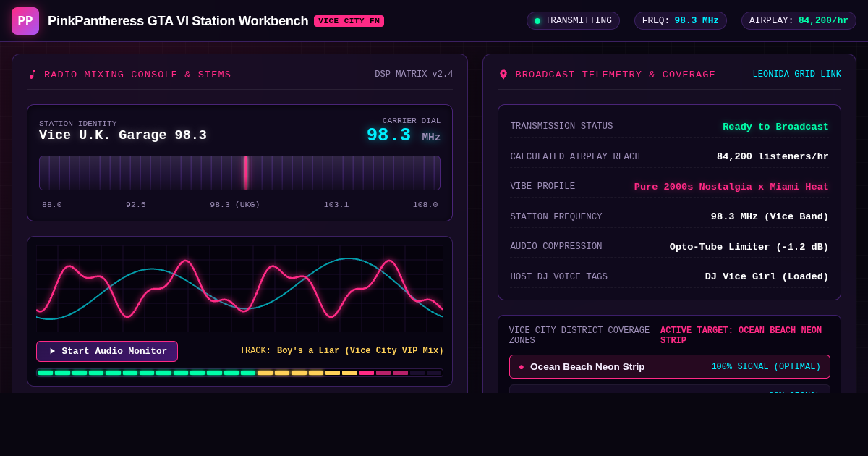Click the Boy's a Liar track title
The image size is (868, 456).
(360, 351)
